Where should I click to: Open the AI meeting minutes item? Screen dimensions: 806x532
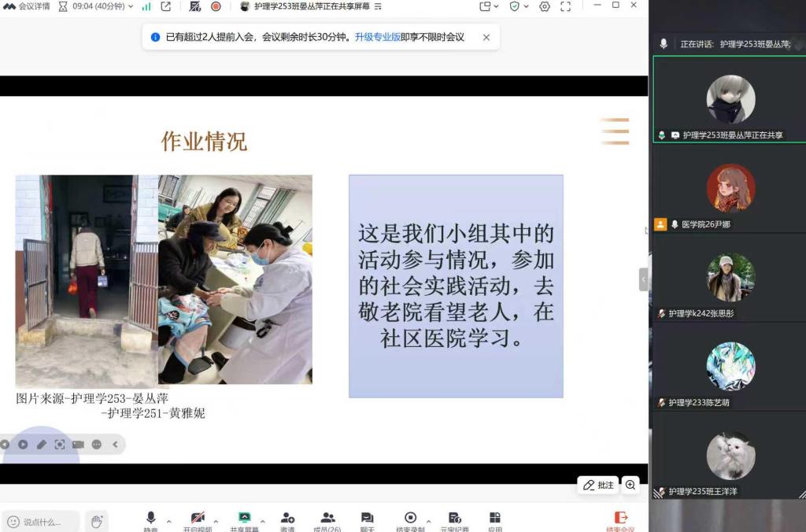click(454, 519)
